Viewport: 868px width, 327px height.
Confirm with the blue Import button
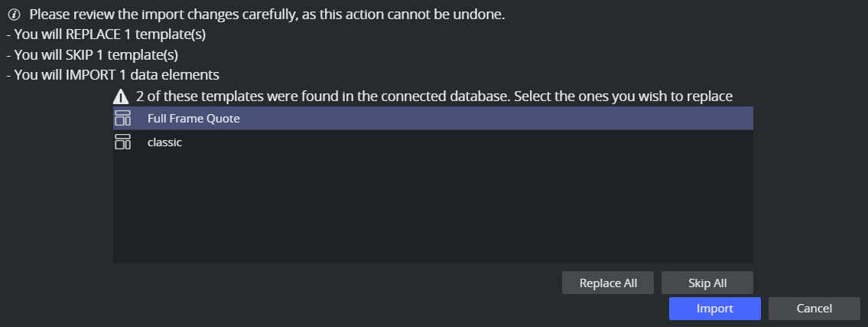click(714, 309)
